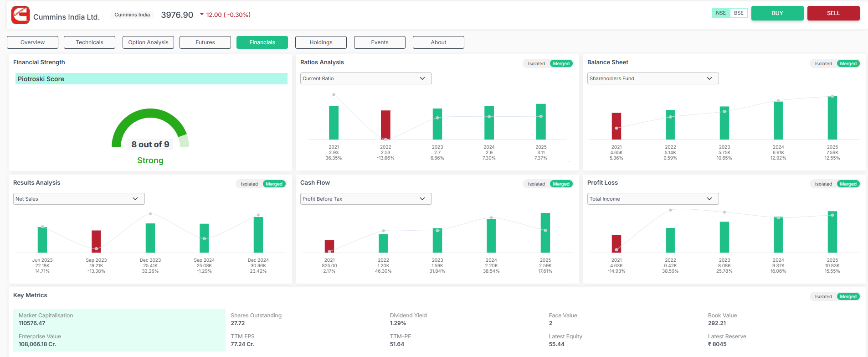
Task: Open the Current Ratio dropdown
Action: coord(365,78)
